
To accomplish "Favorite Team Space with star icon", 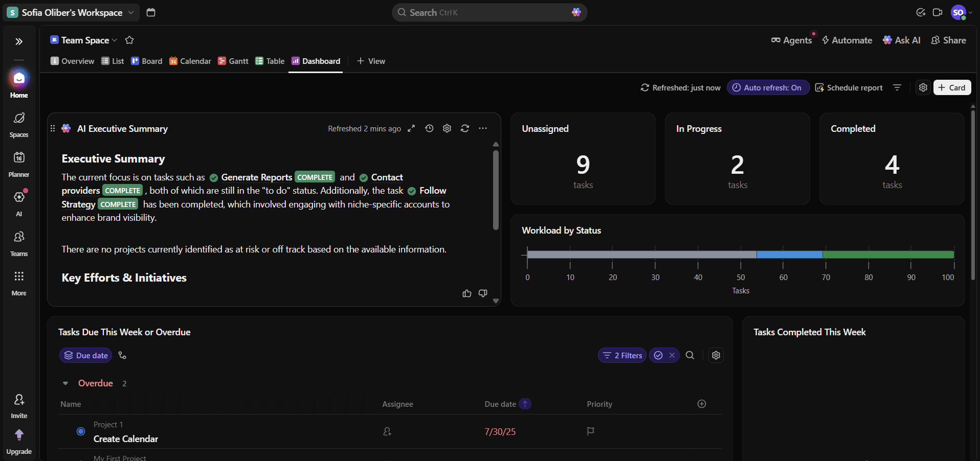I will coord(129,40).
